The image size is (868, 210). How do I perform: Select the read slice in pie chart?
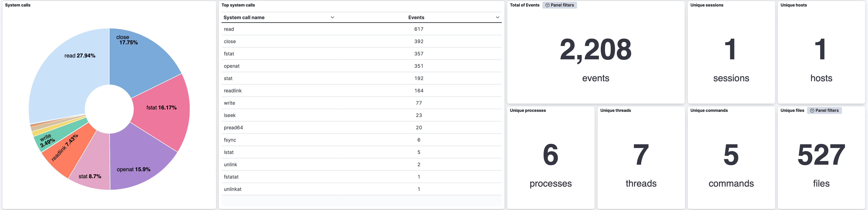click(67, 71)
